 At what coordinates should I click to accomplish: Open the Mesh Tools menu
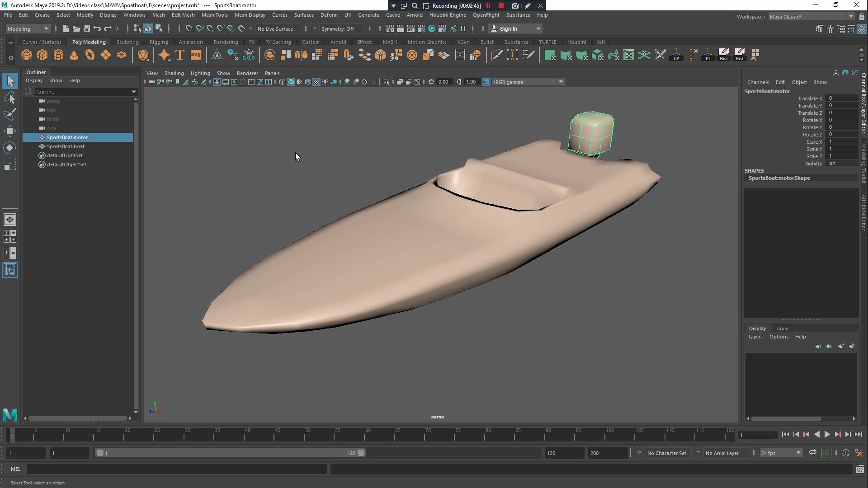214,15
